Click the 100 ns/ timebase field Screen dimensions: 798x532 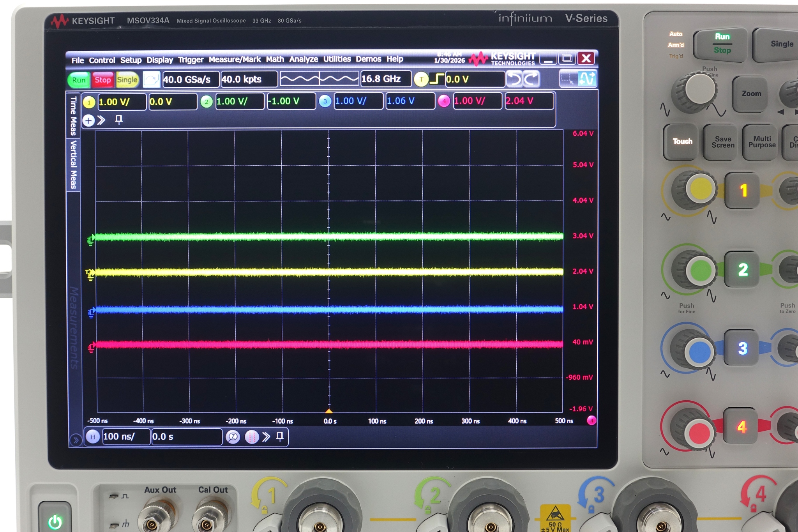125,437
